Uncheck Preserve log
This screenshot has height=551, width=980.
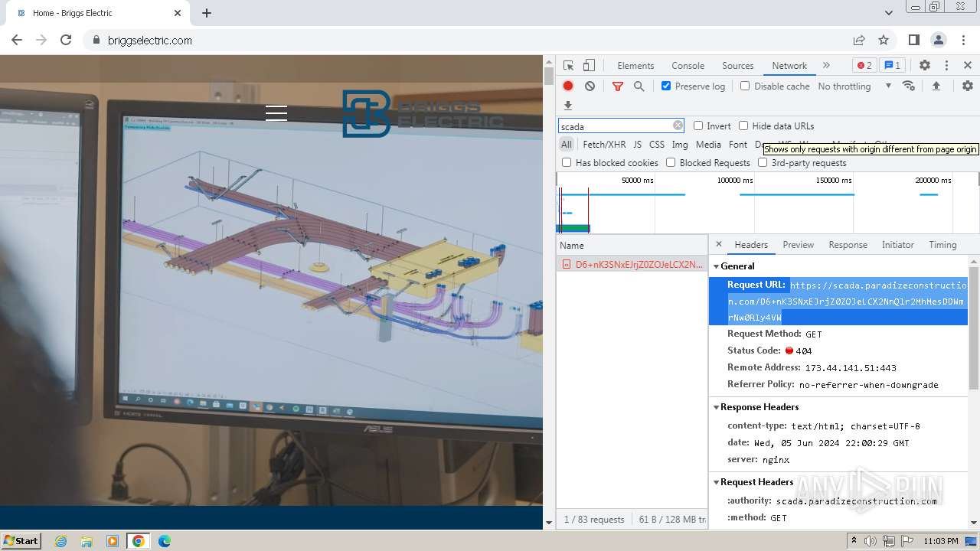(666, 86)
